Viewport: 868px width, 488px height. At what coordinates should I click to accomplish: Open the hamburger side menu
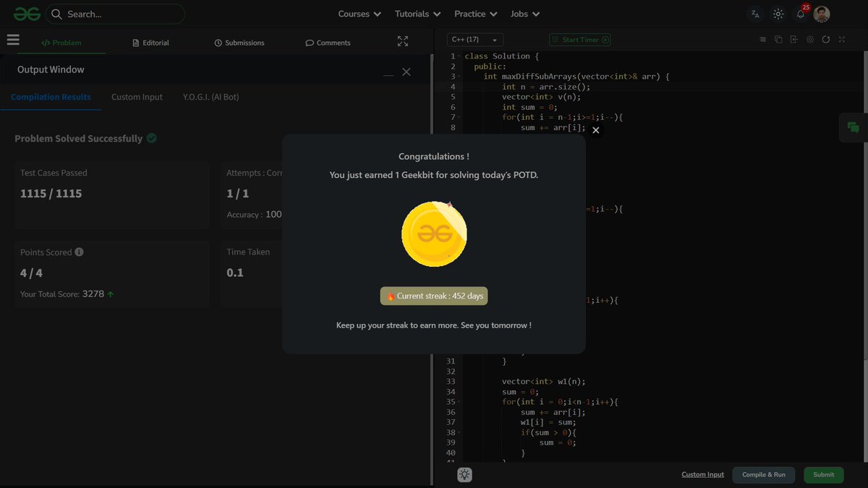[x=13, y=40]
